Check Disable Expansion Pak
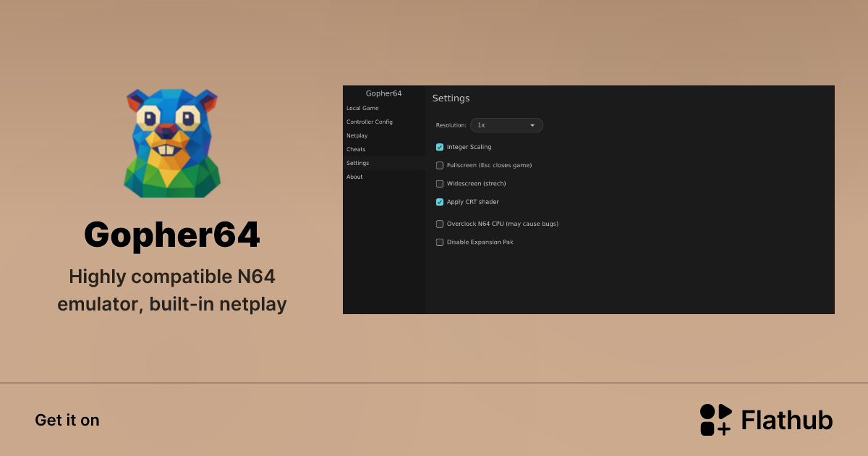868x456 pixels. [x=440, y=242]
